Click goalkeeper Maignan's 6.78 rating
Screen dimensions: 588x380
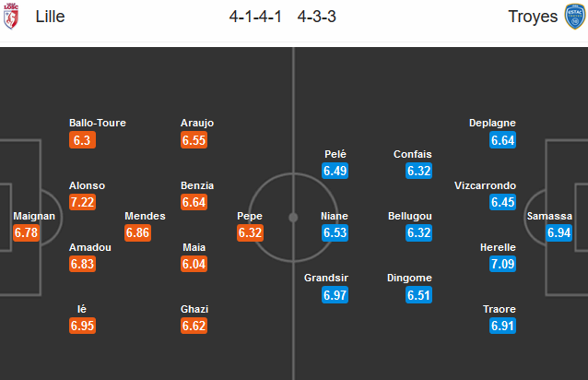[x=26, y=232]
